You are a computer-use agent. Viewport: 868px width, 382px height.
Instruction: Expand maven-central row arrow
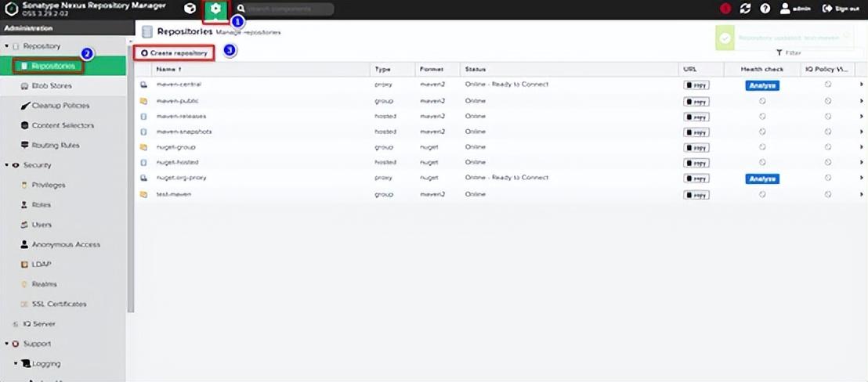coord(862,85)
